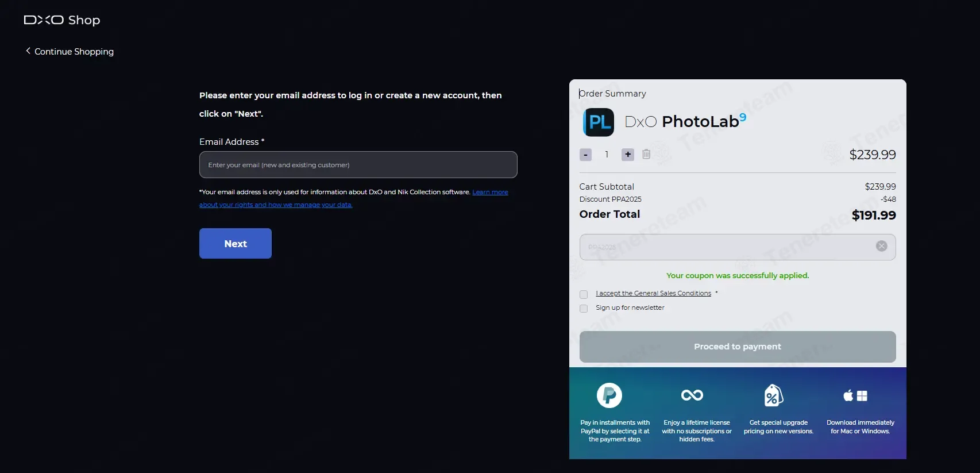Go back via Continue Shopping

pos(70,52)
